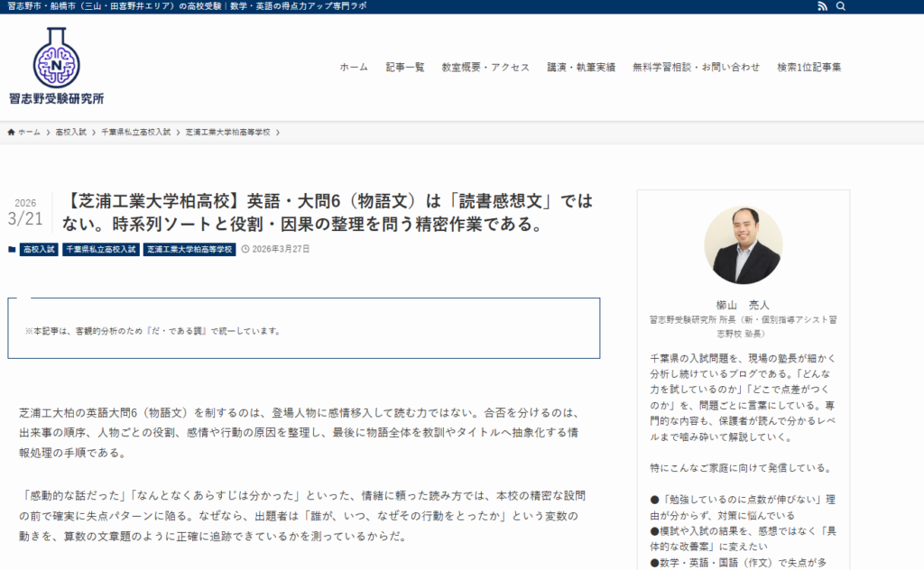Select the 千葉県私立高校入試 category tag

[x=100, y=249]
